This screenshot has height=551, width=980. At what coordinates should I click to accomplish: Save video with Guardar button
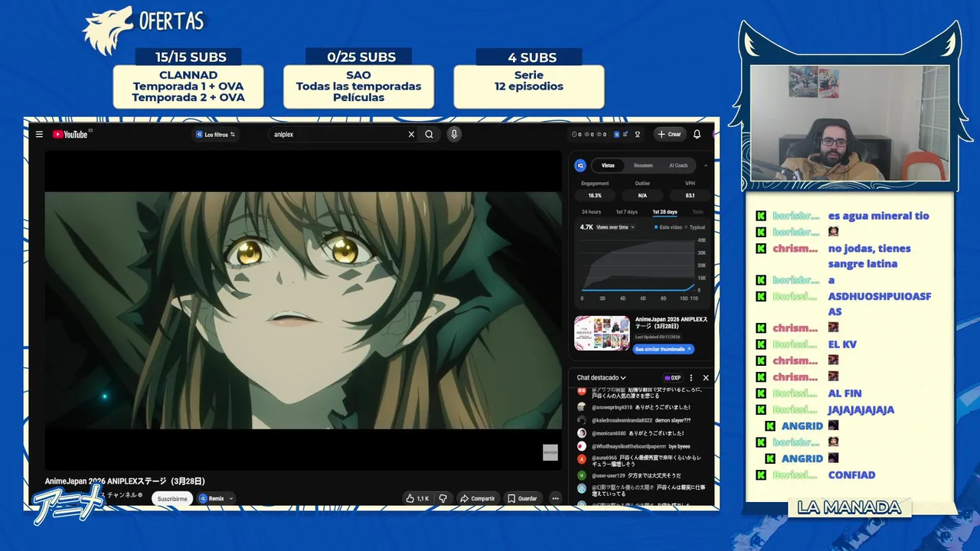point(522,498)
